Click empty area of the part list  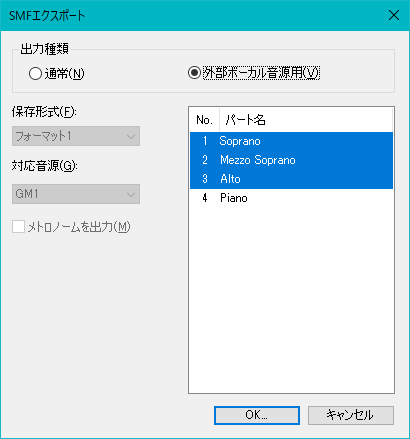point(291,300)
